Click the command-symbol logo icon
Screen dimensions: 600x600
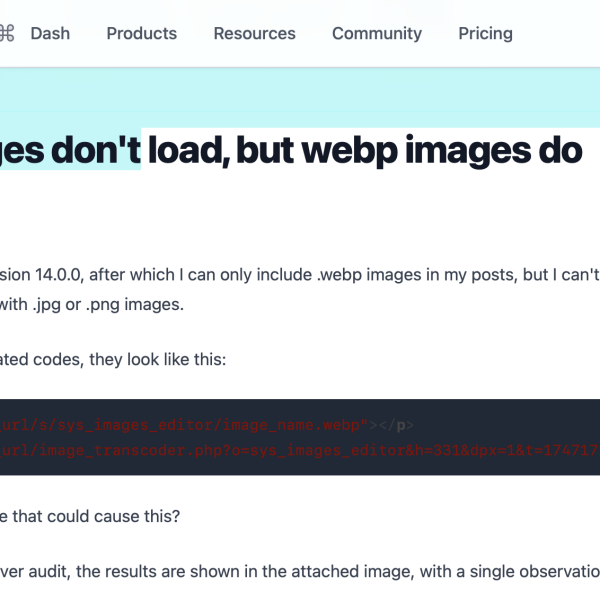coord(6,33)
